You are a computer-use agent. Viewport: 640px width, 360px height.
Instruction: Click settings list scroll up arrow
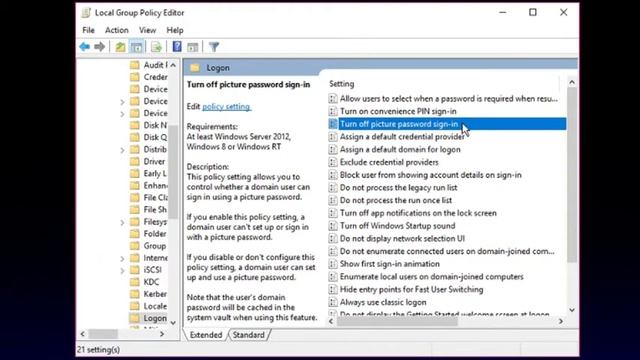pos(572,82)
